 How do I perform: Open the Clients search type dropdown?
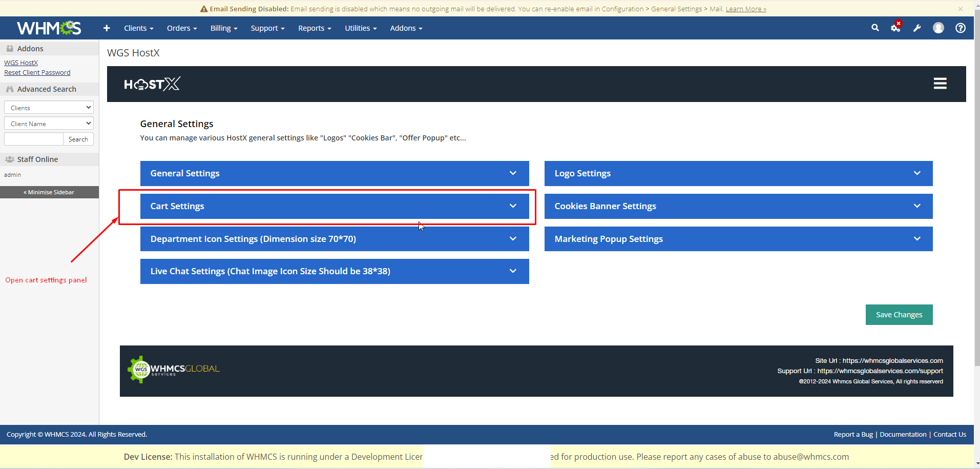pos(49,108)
